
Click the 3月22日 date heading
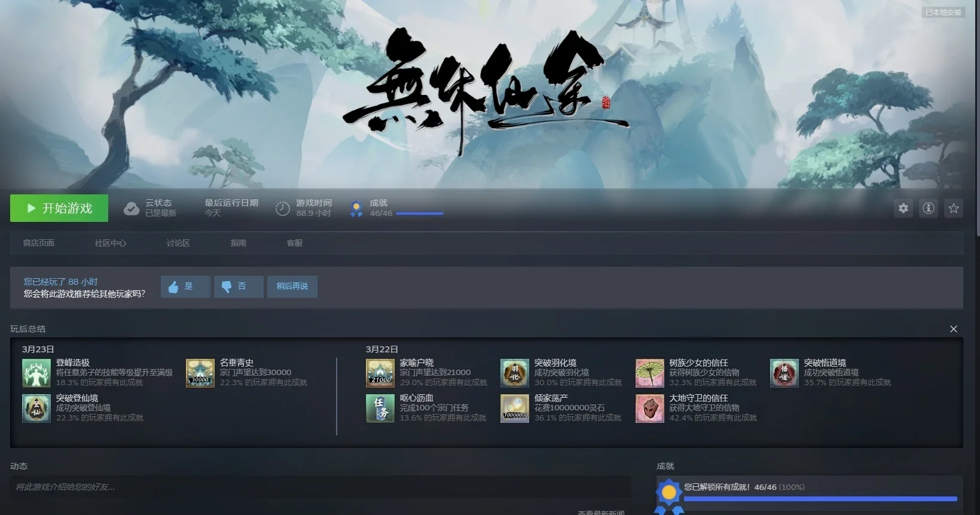[382, 349]
